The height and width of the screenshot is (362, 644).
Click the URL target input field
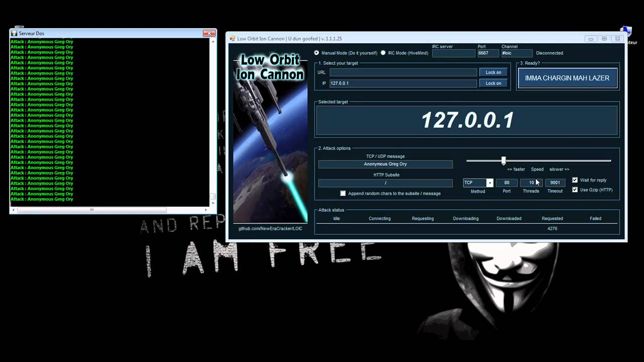click(403, 72)
